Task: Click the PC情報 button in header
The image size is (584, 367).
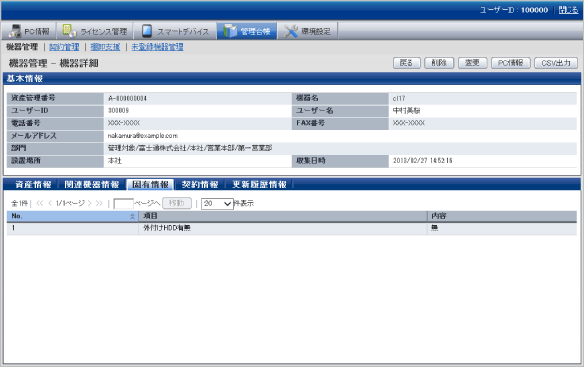Action: pos(511,63)
